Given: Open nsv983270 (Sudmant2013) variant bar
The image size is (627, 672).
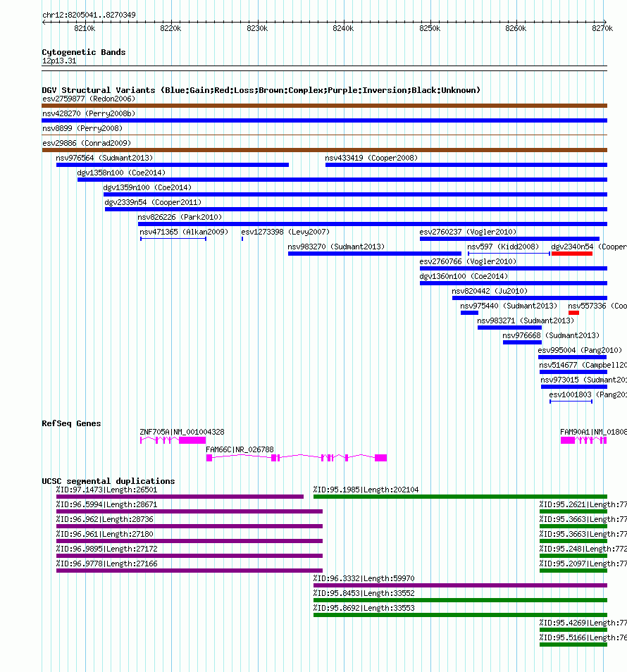Looking at the screenshot, I should coord(375,254).
